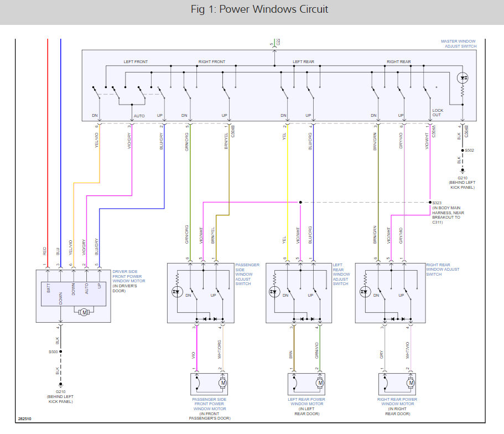Click the title 'Fig 1: Power Windows Circuit'
This screenshot has width=504, height=434.
point(259,9)
